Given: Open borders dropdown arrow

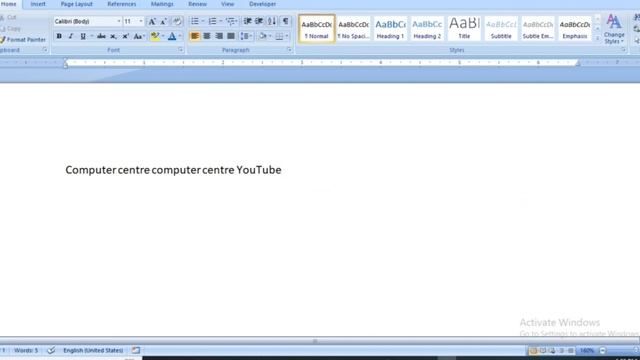Looking at the screenshot, I should click(x=287, y=36).
